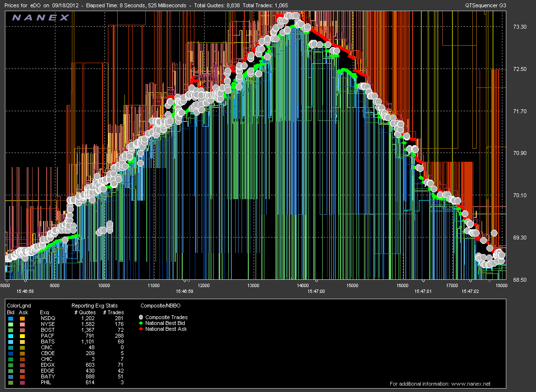536x392 pixels.
Task: Select the NSDQ bid color swatch
Action: point(11,319)
